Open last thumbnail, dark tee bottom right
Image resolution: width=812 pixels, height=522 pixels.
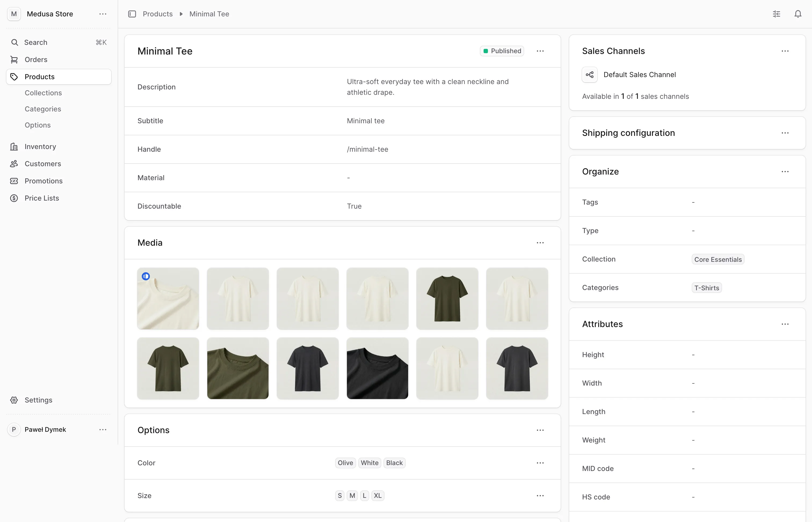tap(517, 368)
